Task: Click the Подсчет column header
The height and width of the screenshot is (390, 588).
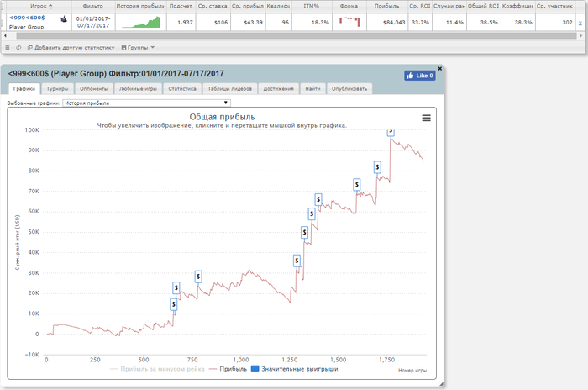Action: 181,6
